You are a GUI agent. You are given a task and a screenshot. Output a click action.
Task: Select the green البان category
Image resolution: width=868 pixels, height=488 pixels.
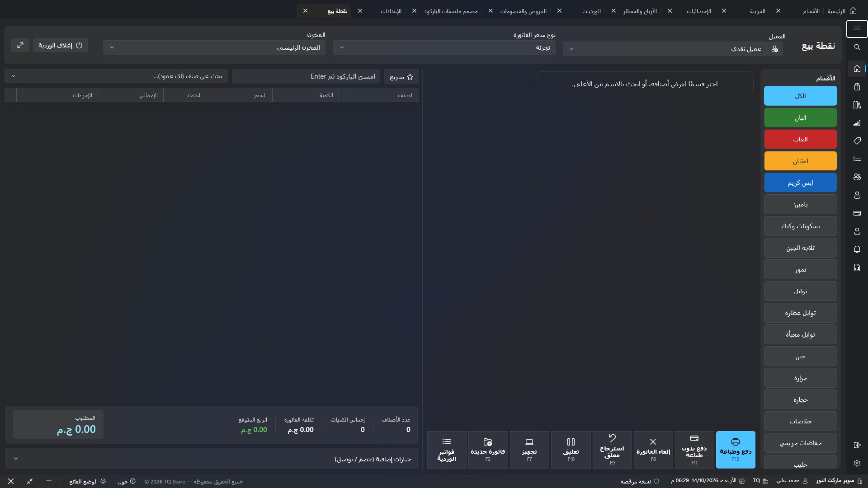[800, 117]
